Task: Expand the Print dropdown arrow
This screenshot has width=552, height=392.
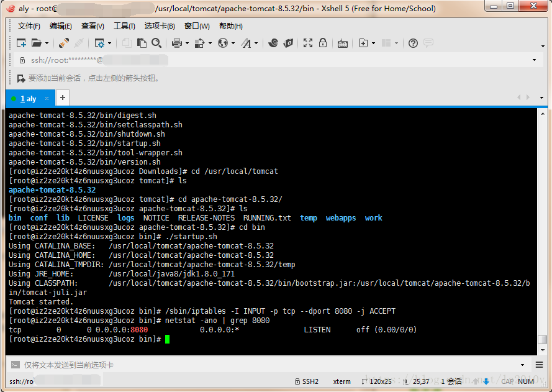Action: [187, 43]
